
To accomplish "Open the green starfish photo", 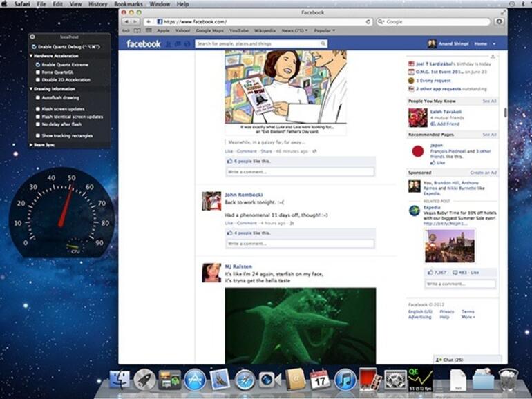I will tap(301, 326).
